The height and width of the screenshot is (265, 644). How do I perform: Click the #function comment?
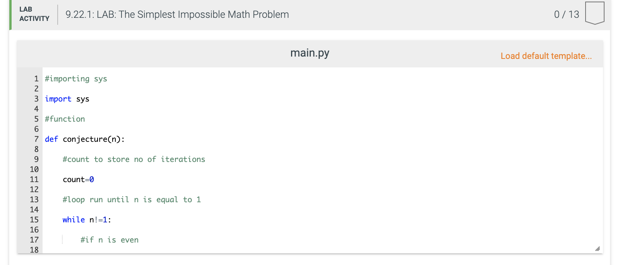[x=65, y=119]
